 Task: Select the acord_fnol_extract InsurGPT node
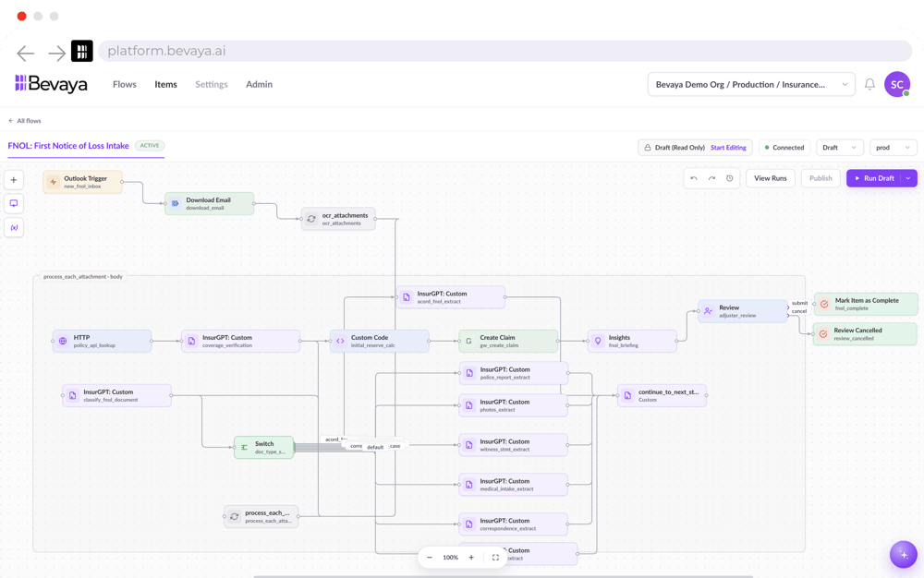[451, 297]
